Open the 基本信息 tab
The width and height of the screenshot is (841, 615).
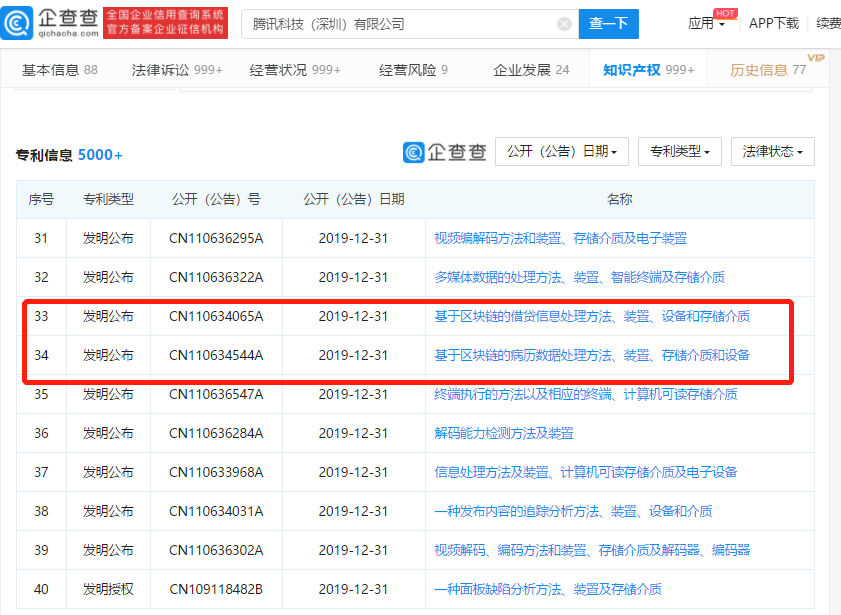click(x=60, y=70)
